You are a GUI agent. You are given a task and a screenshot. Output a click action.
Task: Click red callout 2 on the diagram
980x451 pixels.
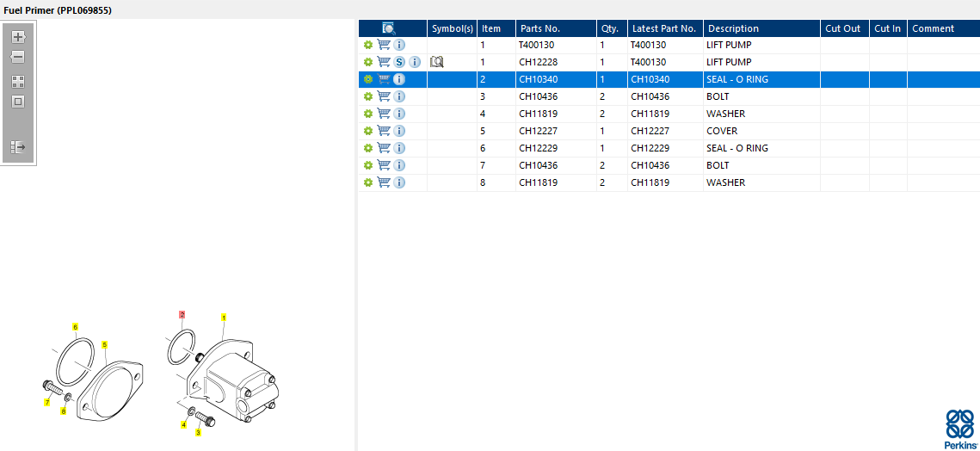(182, 315)
